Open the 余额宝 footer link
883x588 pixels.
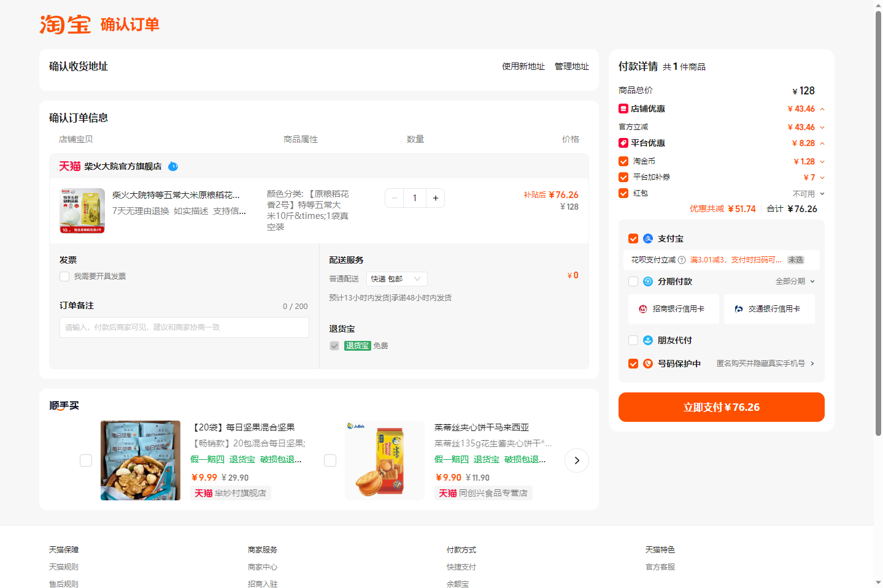coord(458,584)
